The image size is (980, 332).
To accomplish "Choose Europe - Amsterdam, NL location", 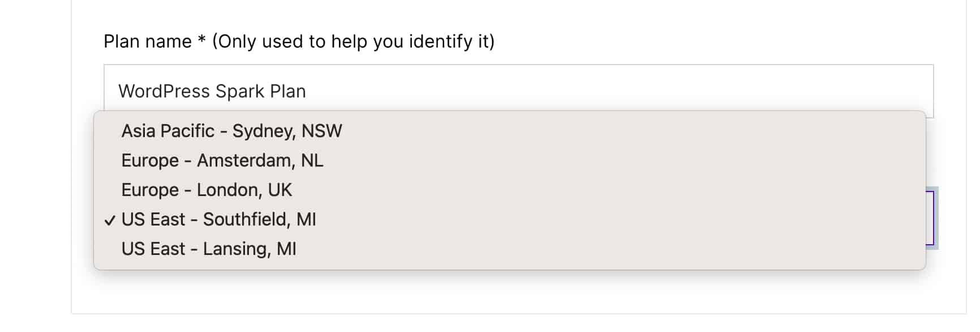I will pos(222,160).
